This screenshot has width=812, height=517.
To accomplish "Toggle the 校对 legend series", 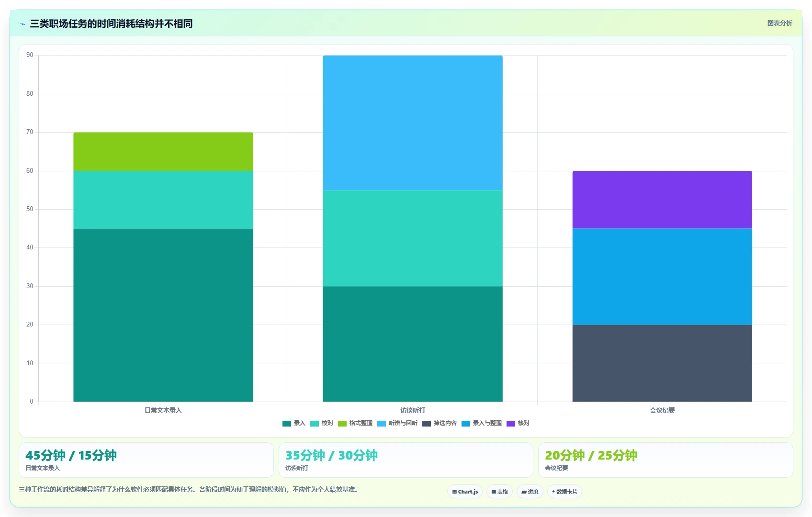I will coord(322,423).
